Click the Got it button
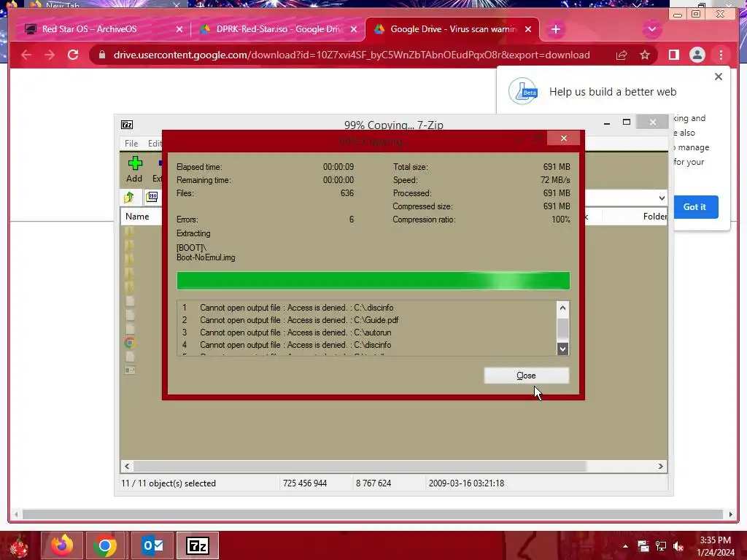Image resolution: width=747 pixels, height=560 pixels. tap(694, 207)
